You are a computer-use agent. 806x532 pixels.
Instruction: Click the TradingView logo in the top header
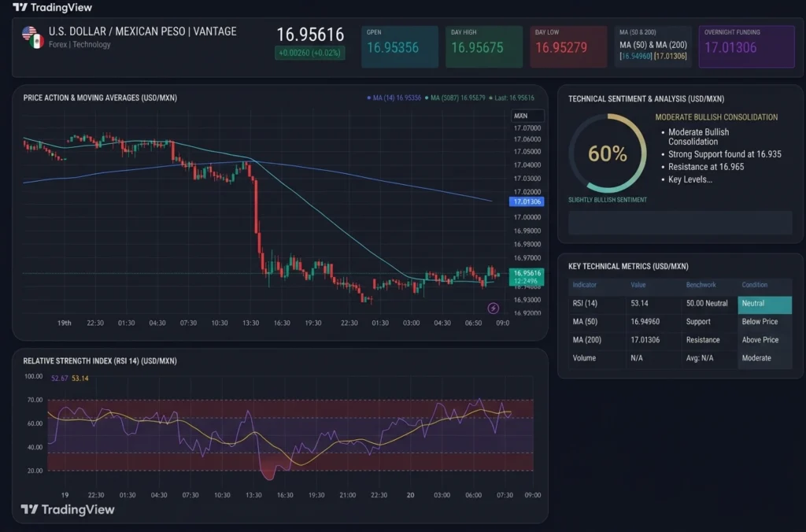pyautogui.click(x=53, y=7)
